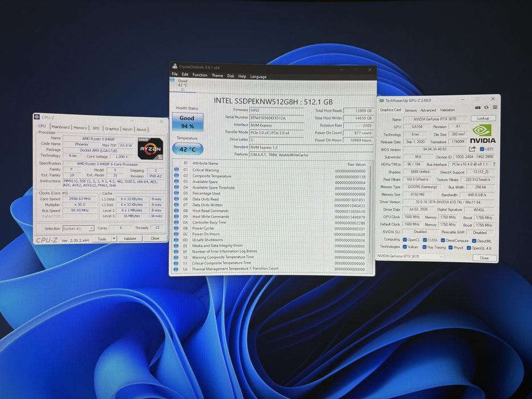Click status icon for Data Units Written row
This screenshot has width=532, height=399.
tap(176, 205)
